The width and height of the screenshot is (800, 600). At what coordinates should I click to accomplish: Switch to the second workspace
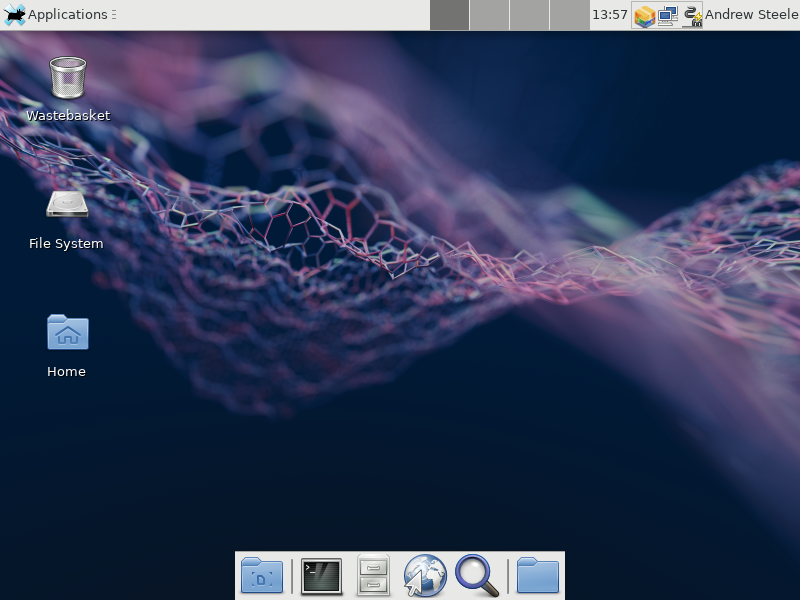pyautogui.click(x=489, y=15)
